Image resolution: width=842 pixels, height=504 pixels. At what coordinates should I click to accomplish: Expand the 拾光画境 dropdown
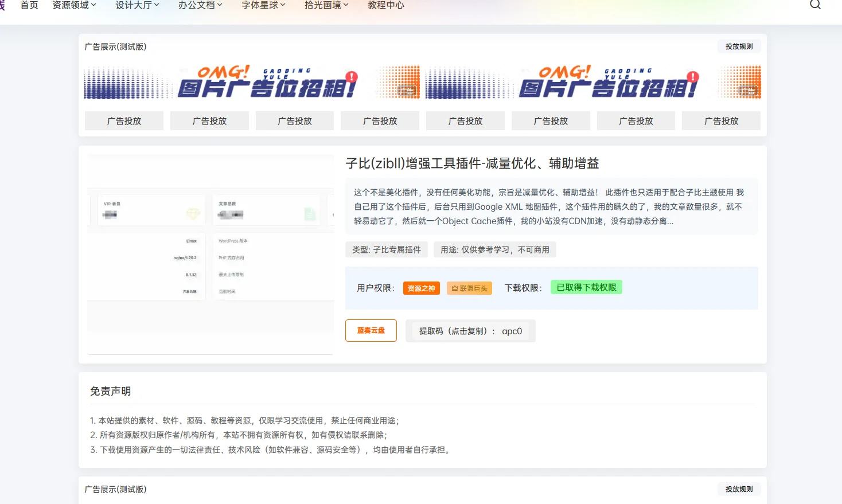[325, 5]
